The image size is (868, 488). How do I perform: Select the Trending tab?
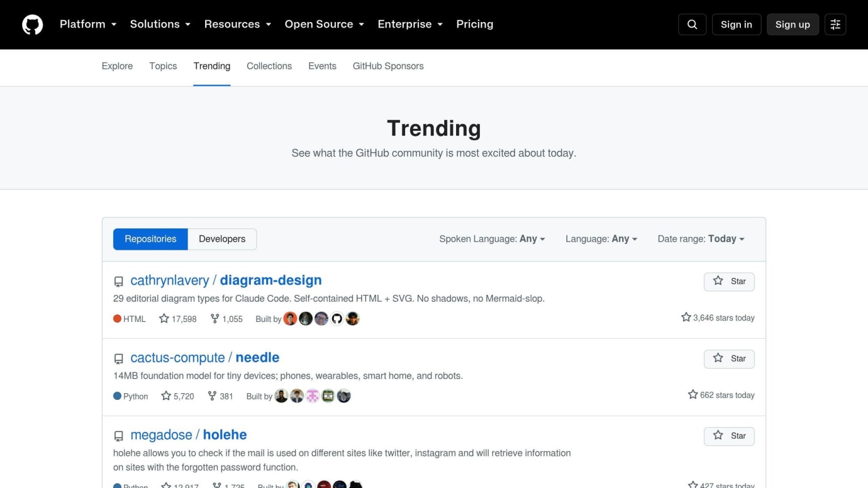tap(212, 66)
